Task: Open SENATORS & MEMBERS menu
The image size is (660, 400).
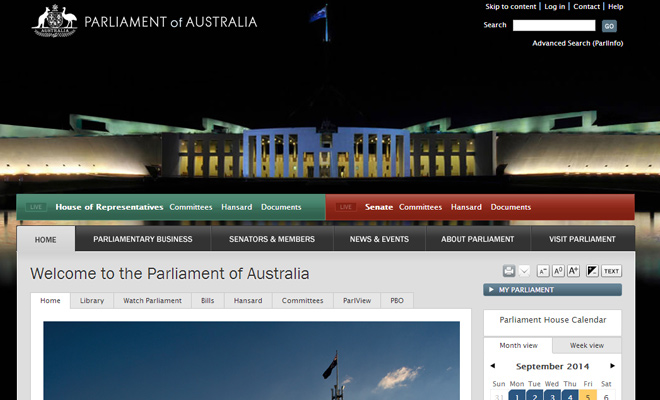Action: 272,239
